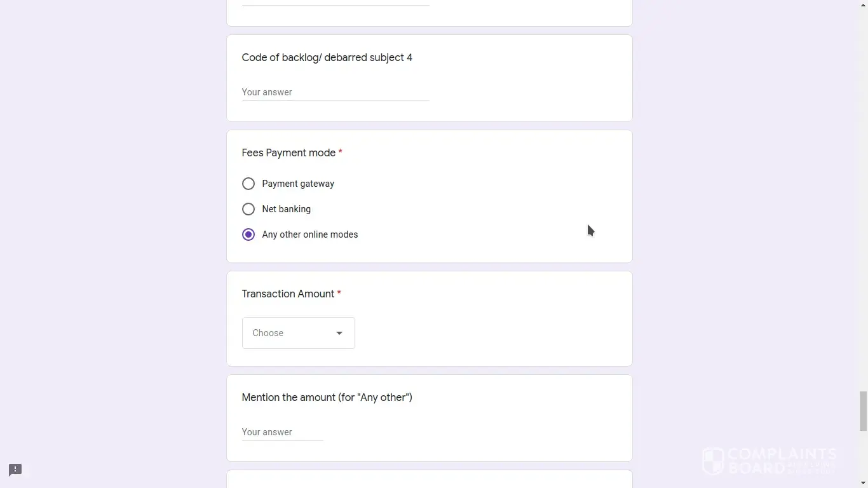Click the Fees Payment mode question title
Image resolution: width=868 pixels, height=488 pixels.
(x=288, y=152)
